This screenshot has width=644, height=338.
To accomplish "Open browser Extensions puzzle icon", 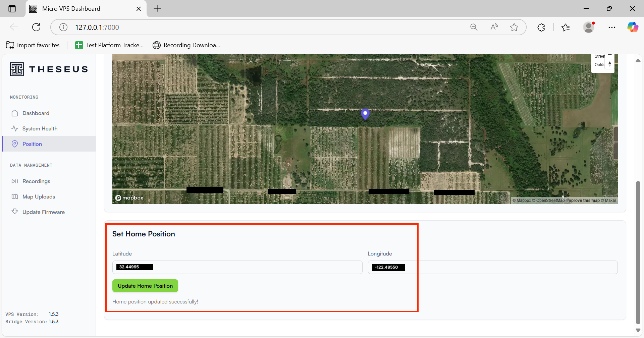I will (541, 27).
